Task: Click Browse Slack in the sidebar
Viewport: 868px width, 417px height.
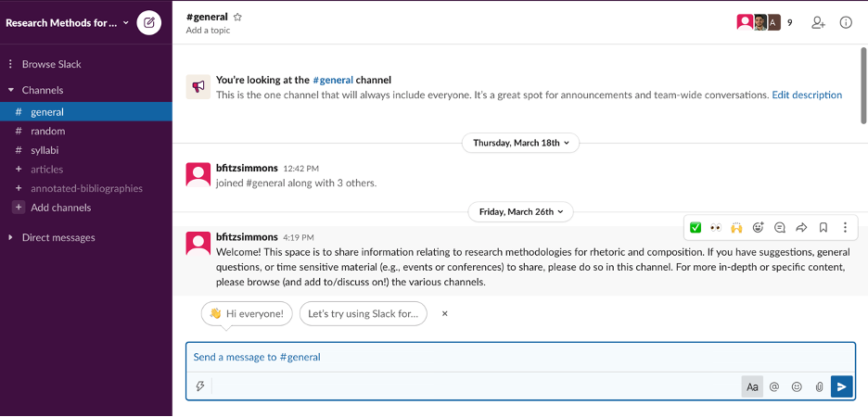Action: 52,64
